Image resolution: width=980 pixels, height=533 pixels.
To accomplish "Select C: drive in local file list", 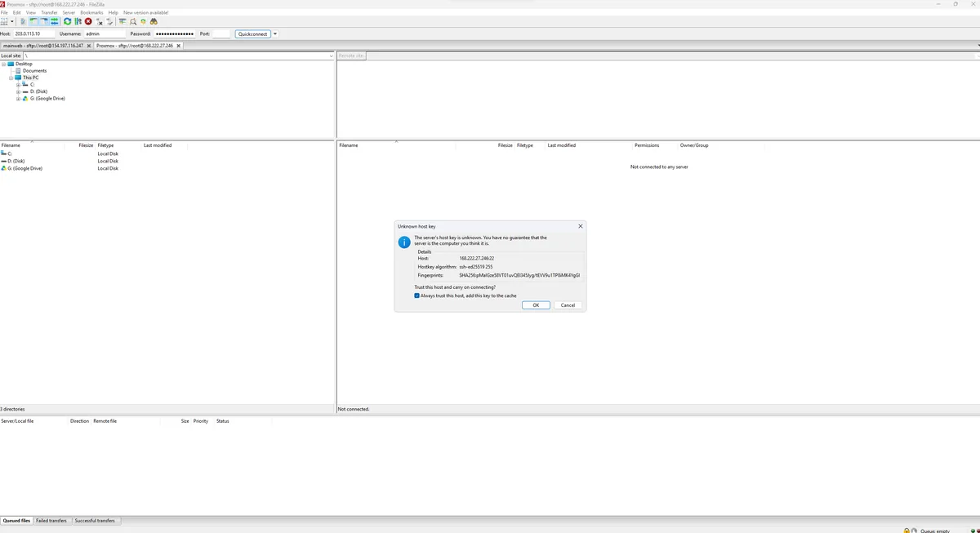I will tap(9, 153).
